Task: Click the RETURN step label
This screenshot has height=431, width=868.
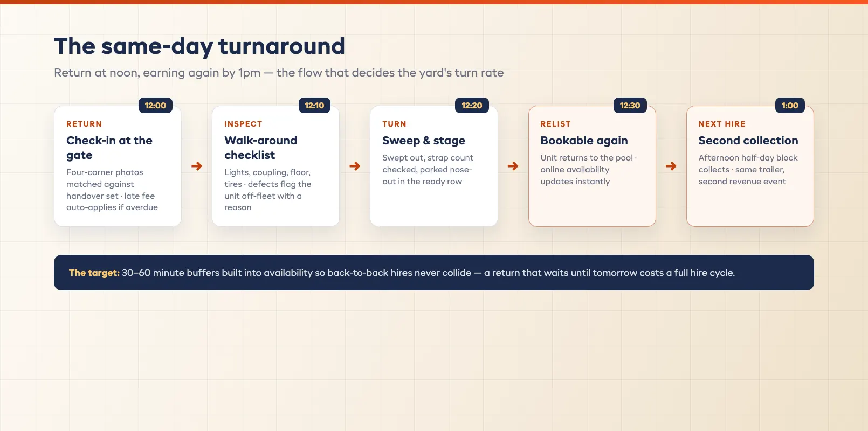Action: pos(84,124)
